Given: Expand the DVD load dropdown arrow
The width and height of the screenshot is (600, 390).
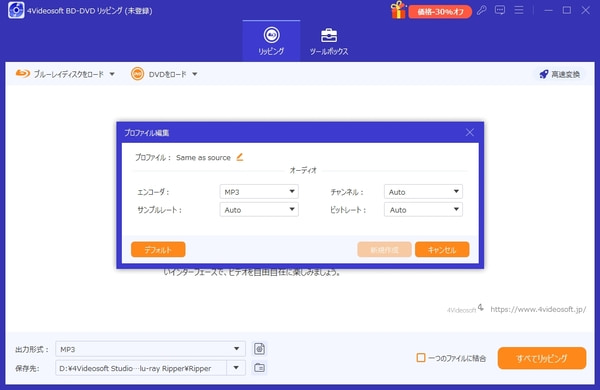Looking at the screenshot, I should pos(195,74).
